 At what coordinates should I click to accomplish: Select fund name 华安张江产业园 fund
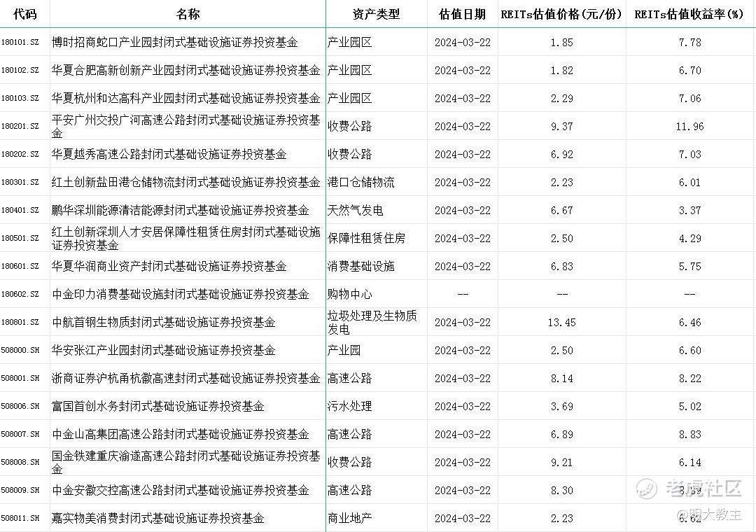click(163, 350)
